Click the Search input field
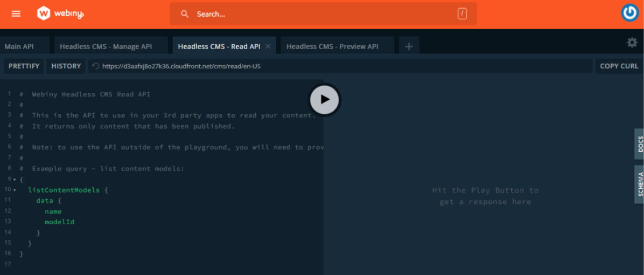Viewport: 644px width, 275px height. pyautogui.click(x=323, y=14)
